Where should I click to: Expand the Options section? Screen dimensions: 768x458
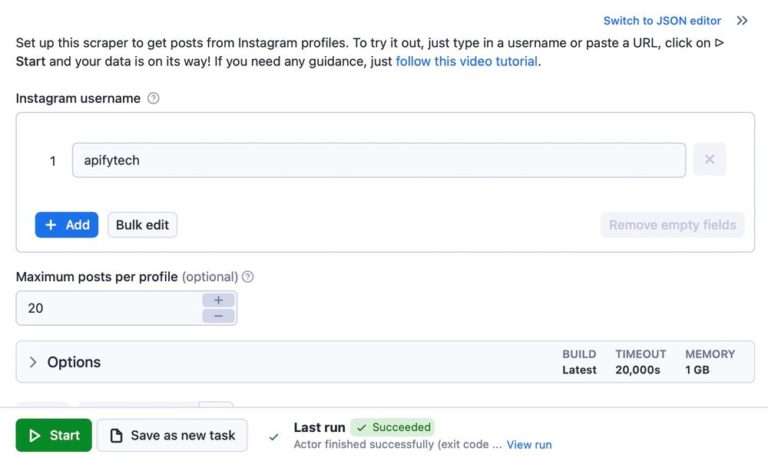coord(65,362)
